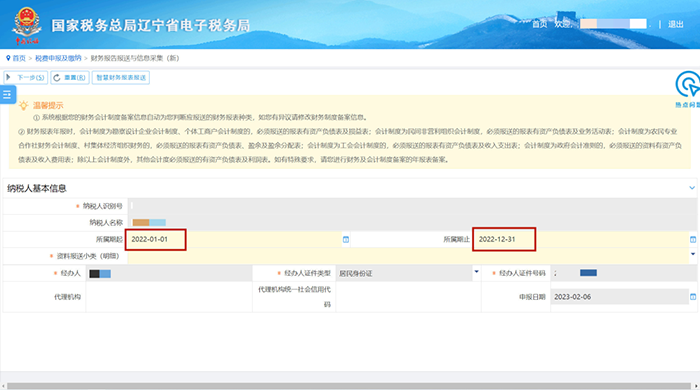The image size is (700, 390).
Task: Click the lightbulb 温馨提示 icon
Action: pos(23,105)
